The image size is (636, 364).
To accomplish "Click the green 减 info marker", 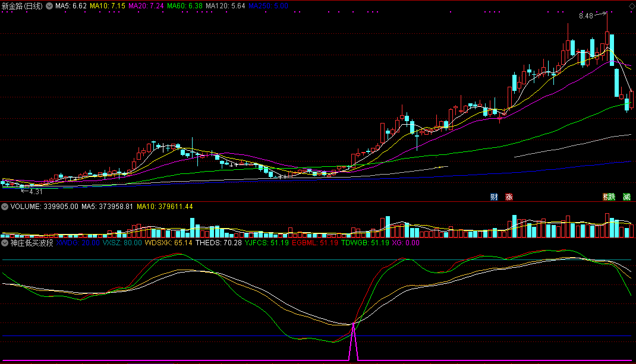I will click(626, 197).
